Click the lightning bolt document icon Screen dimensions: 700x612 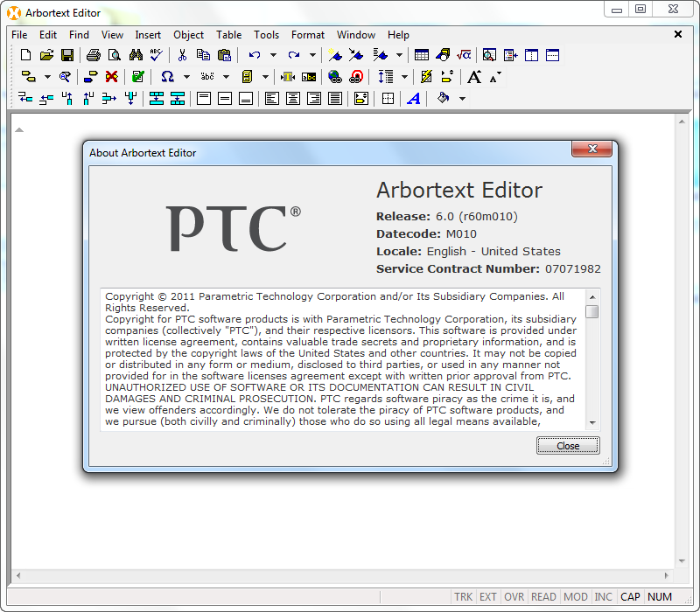point(426,77)
